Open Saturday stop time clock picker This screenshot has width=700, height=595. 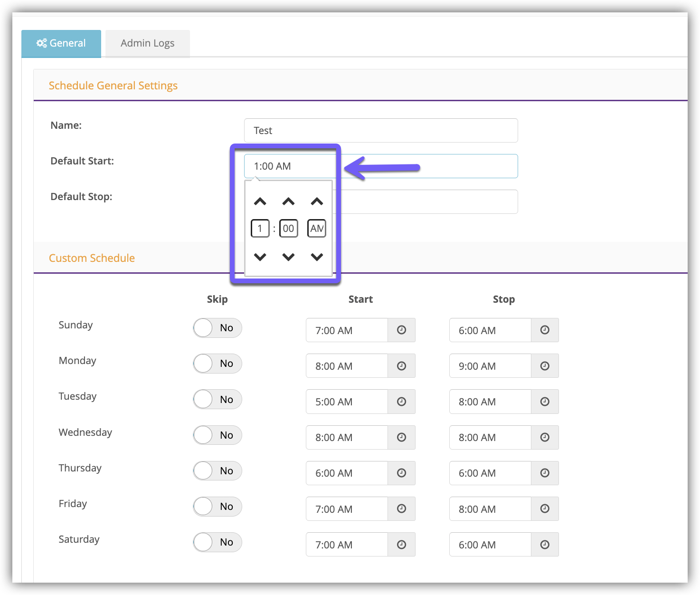545,545
